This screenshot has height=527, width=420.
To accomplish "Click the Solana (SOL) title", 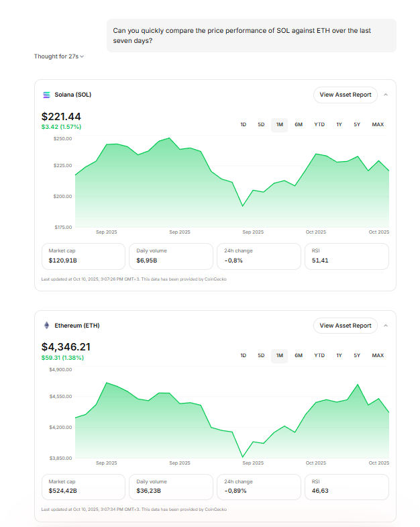I will pos(73,95).
